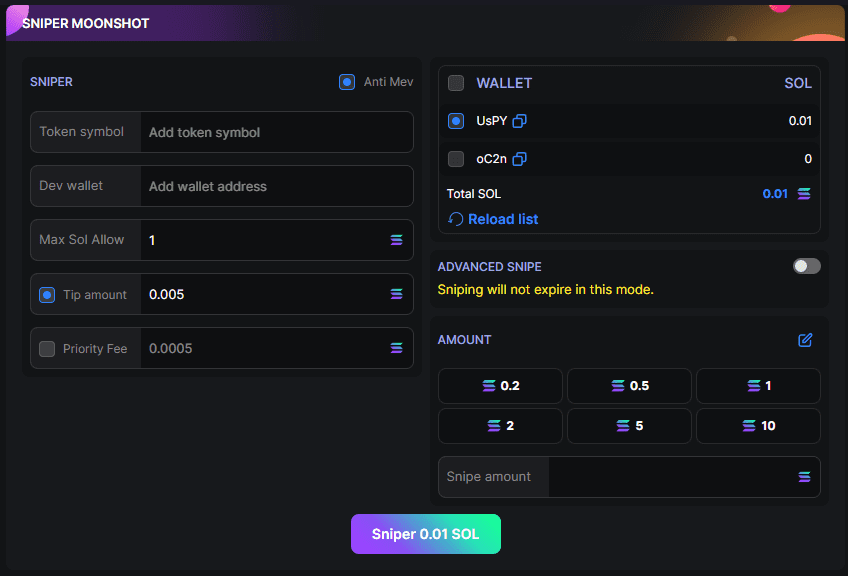Select all wallets via WALLET header checkbox
Screen dimensions: 848x576
[456, 83]
